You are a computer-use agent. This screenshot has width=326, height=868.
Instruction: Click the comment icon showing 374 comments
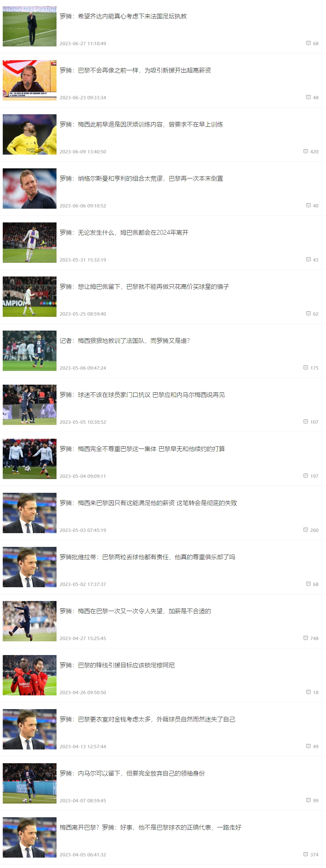coord(306,854)
